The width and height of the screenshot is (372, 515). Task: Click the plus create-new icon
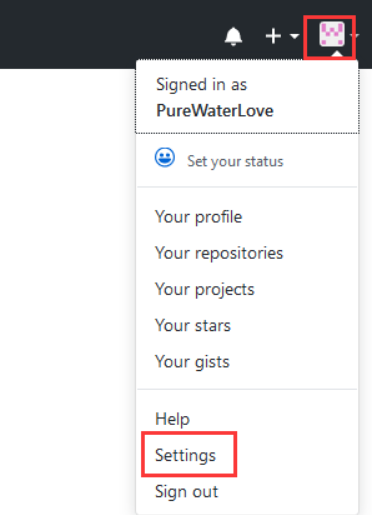(273, 36)
